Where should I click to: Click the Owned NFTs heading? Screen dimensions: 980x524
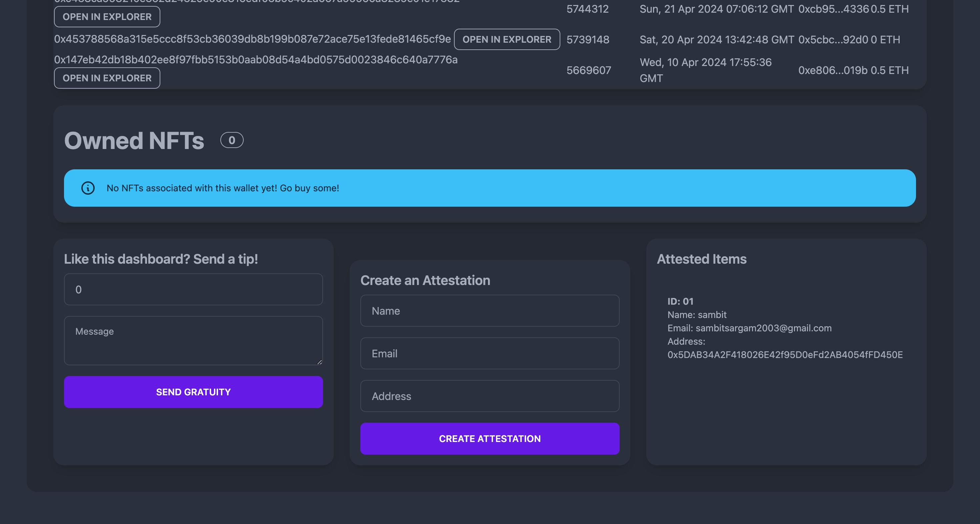click(134, 140)
